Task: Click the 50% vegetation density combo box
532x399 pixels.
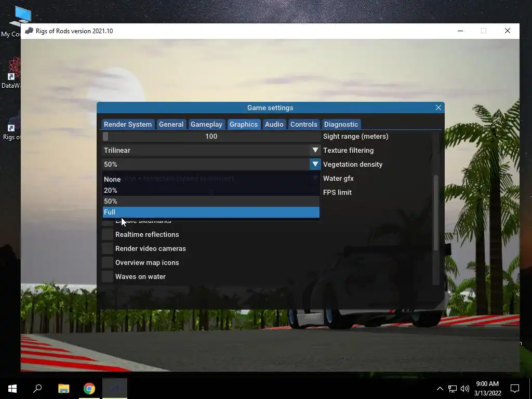Action: coord(211,164)
